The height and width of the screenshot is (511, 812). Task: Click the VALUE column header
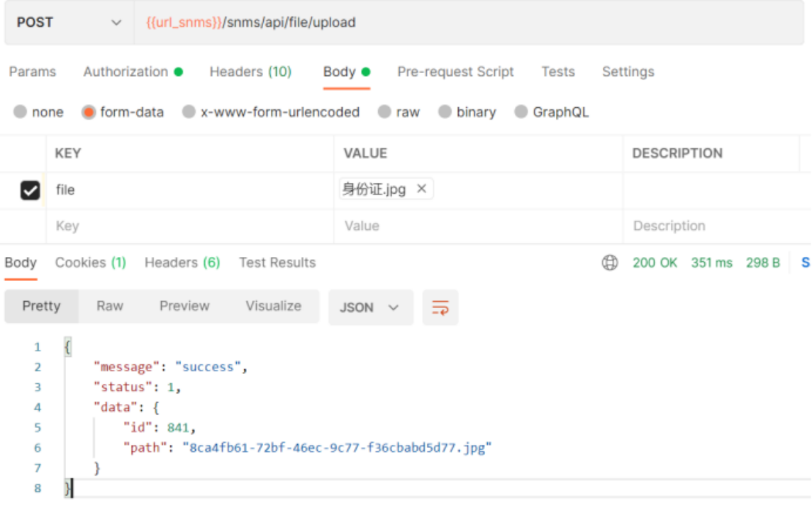point(366,153)
